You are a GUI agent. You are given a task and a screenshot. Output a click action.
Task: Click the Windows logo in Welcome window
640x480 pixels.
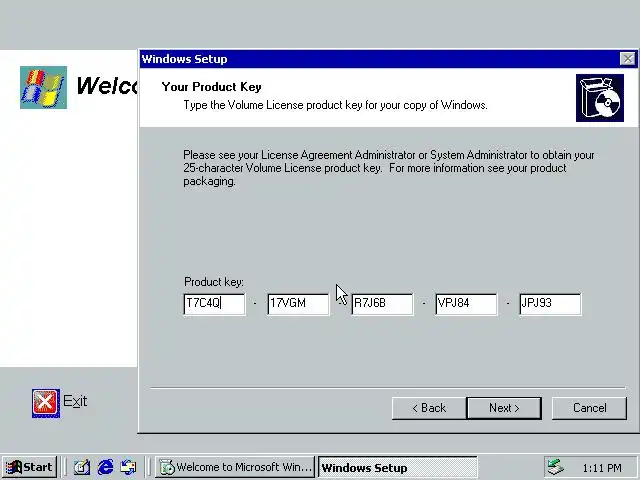(43, 87)
